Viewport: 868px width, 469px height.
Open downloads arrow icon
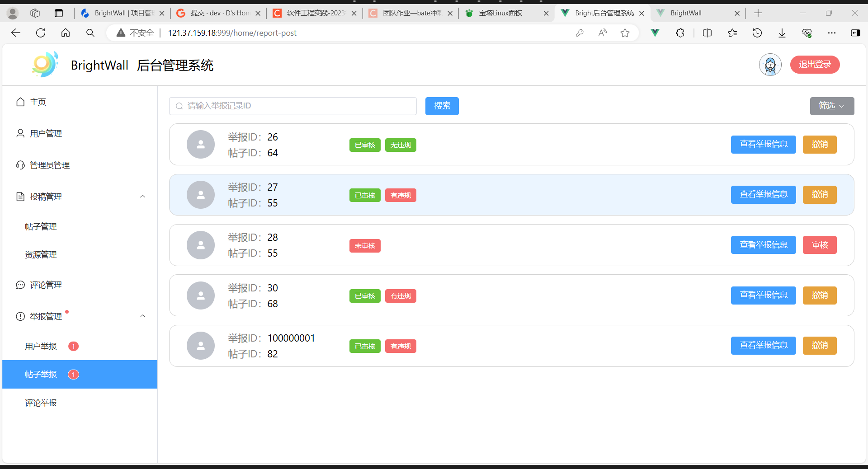[782, 33]
